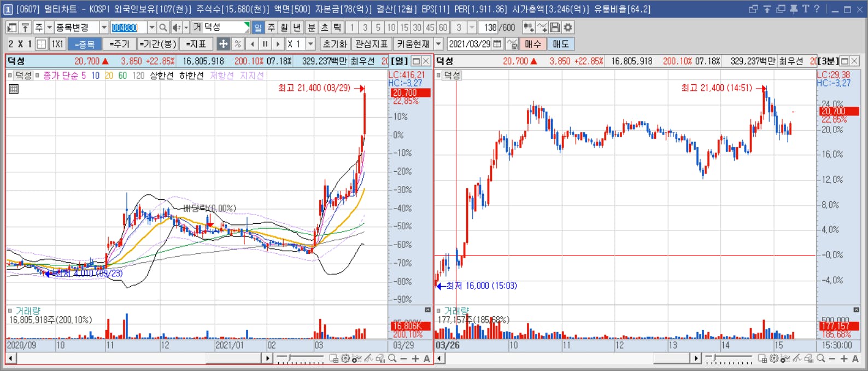Viewport: 868px width, 371px height.
Task: Select the 분 (minute) period tab
Action: pos(311,27)
